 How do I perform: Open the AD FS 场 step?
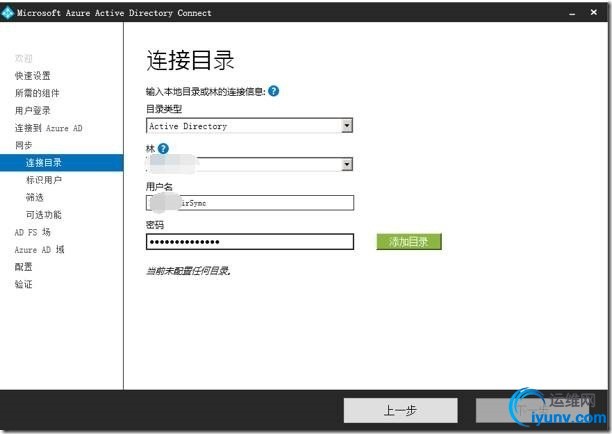[32, 232]
